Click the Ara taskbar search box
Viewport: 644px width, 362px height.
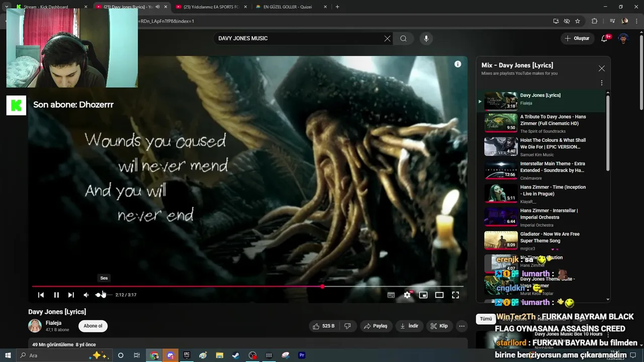(x=64, y=355)
